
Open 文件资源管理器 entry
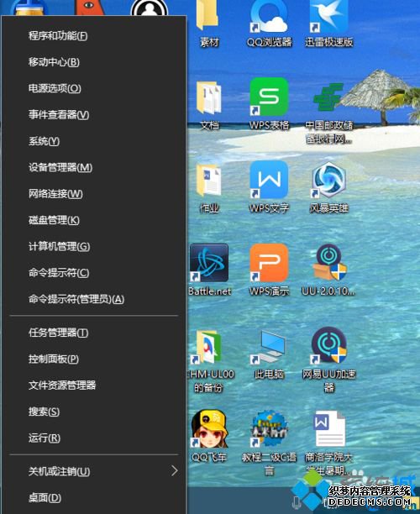[94, 385]
